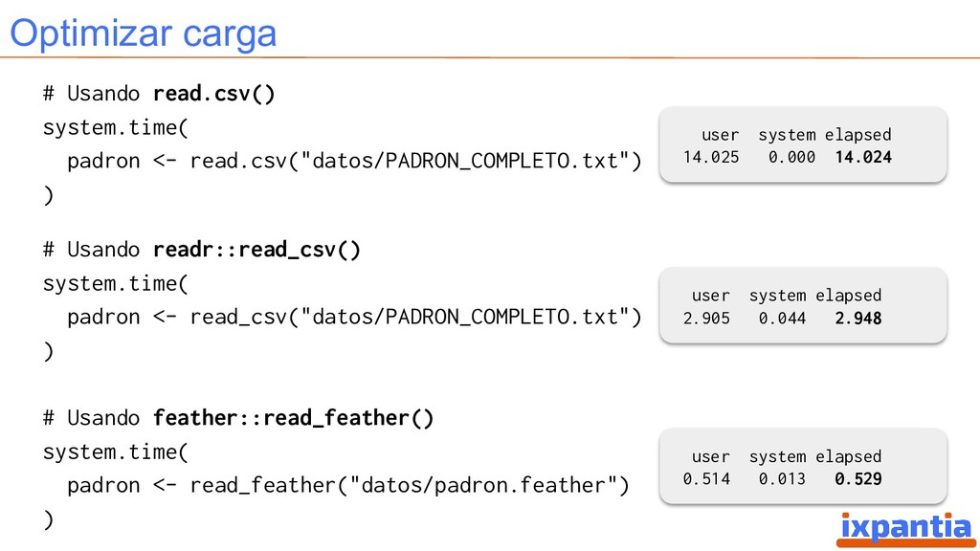980x551 pixels.
Task: Click the results box showing 14.024 elapsed
Action: (x=803, y=145)
